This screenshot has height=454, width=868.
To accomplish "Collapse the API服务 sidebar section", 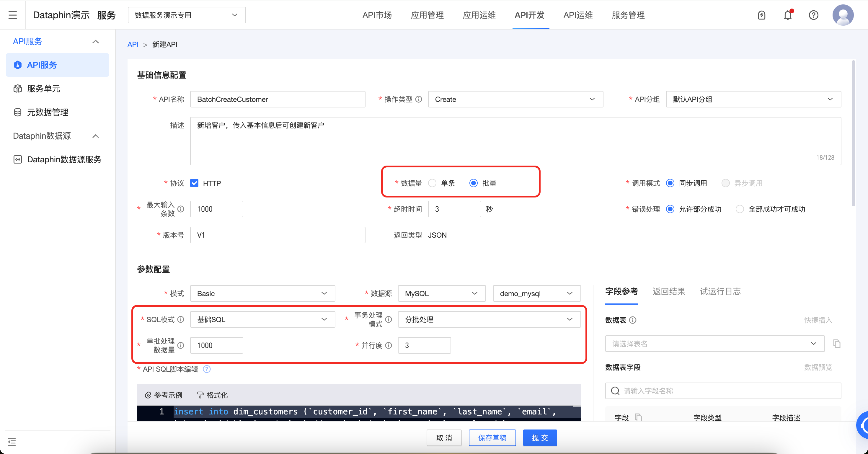I will pos(96,41).
